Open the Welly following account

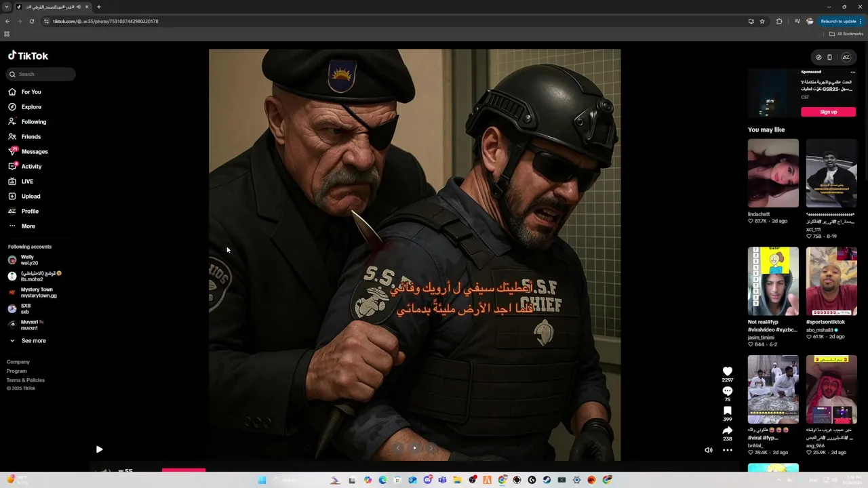[x=24, y=260]
